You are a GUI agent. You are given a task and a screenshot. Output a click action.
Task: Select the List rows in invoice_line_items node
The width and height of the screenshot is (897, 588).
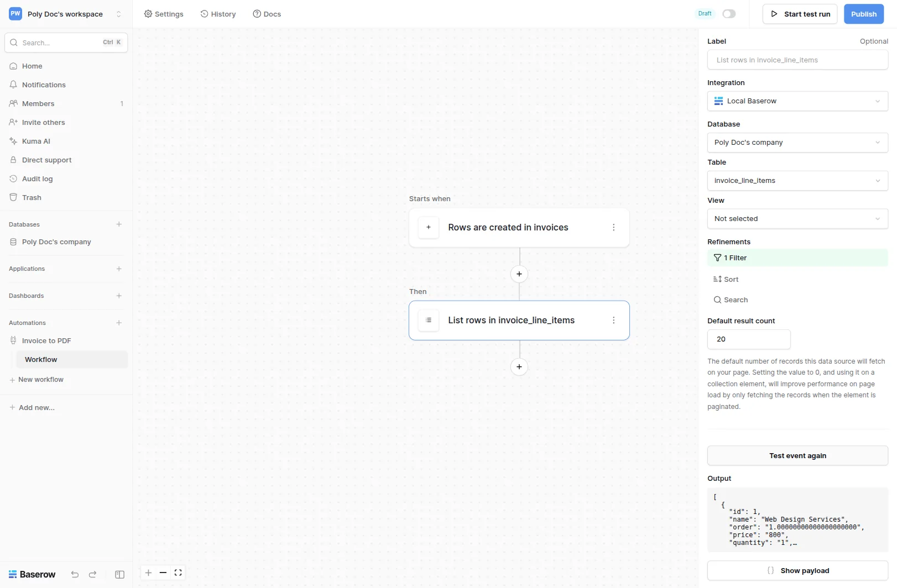point(519,320)
